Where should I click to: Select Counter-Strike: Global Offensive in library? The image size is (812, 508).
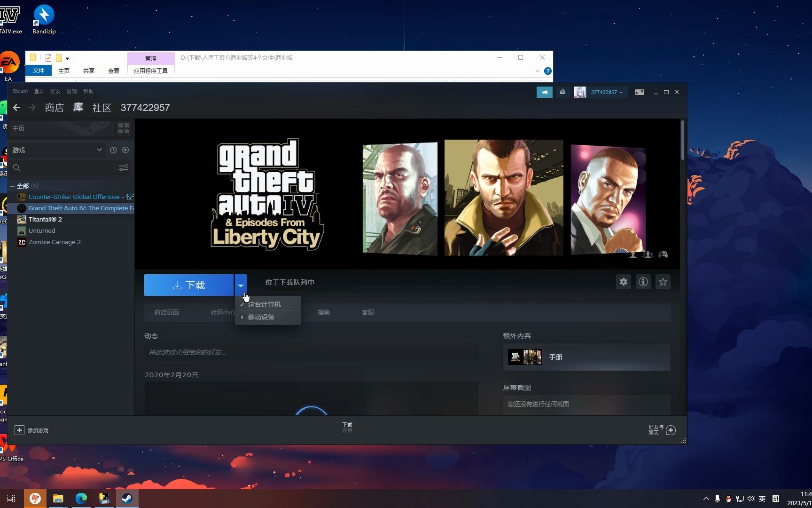[x=75, y=197]
